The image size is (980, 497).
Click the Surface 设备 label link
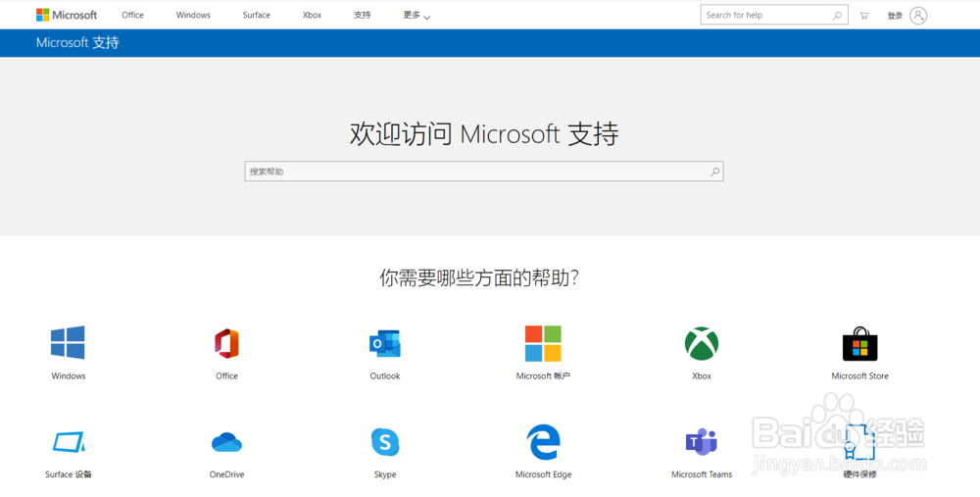click(x=69, y=474)
